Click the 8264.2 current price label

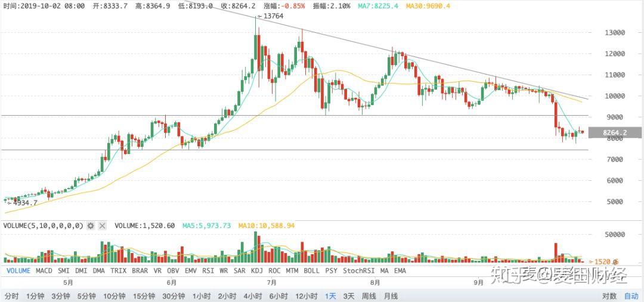tap(615, 132)
